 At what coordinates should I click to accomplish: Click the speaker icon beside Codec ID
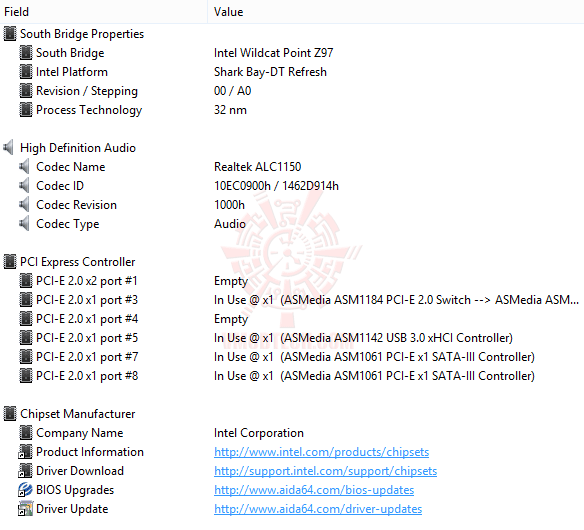tap(25, 185)
